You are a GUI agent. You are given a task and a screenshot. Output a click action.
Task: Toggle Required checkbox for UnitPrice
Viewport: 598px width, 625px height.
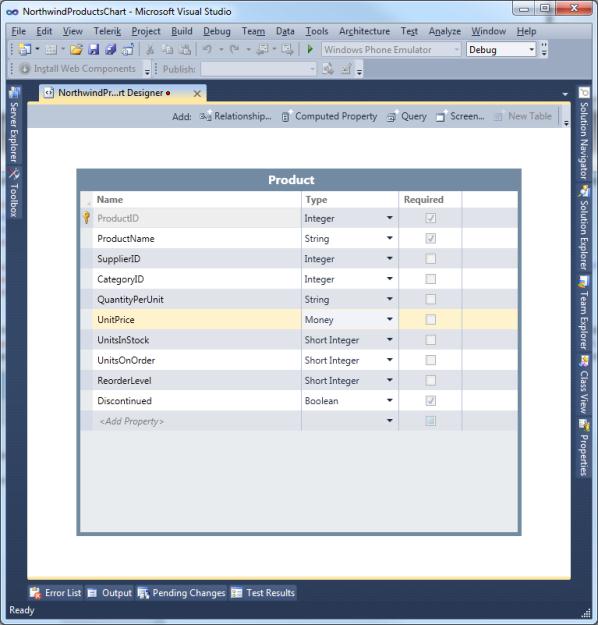coord(431,319)
